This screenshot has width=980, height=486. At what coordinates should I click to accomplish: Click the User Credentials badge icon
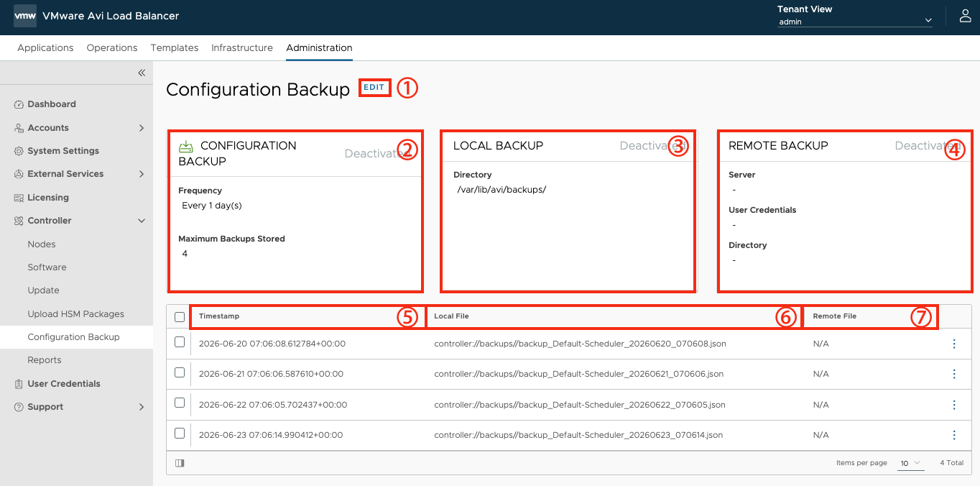[x=19, y=384]
